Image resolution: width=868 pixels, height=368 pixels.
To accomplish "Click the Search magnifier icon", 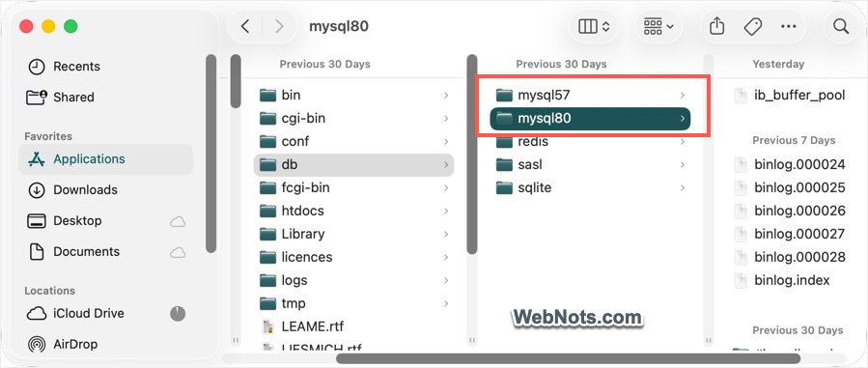I will (x=841, y=26).
